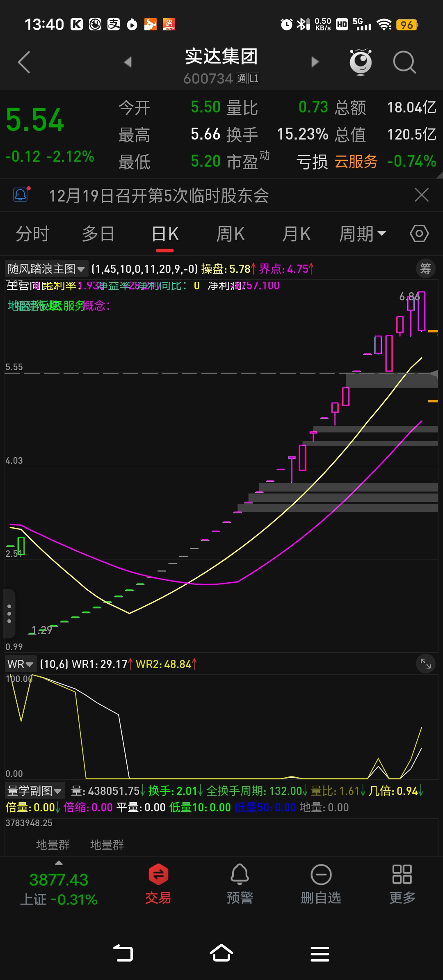
Task: Tap the 3877.43 Shanghai index value
Action: point(59,880)
